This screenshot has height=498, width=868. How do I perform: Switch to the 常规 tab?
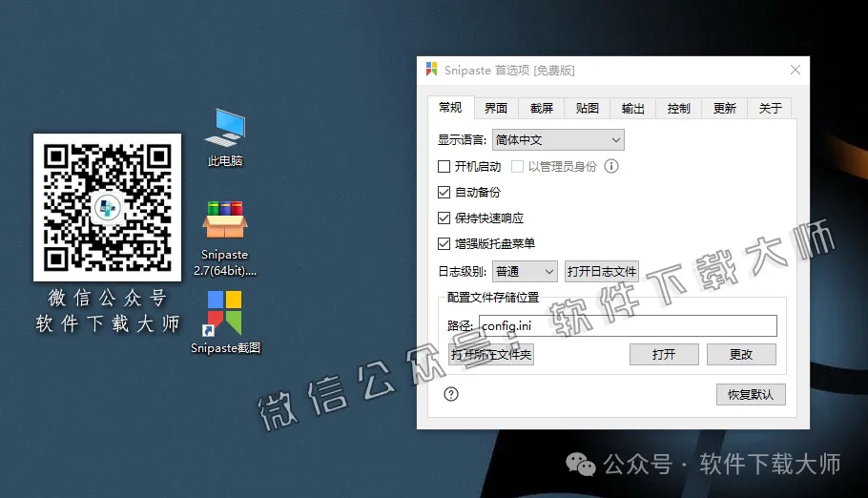coord(450,108)
